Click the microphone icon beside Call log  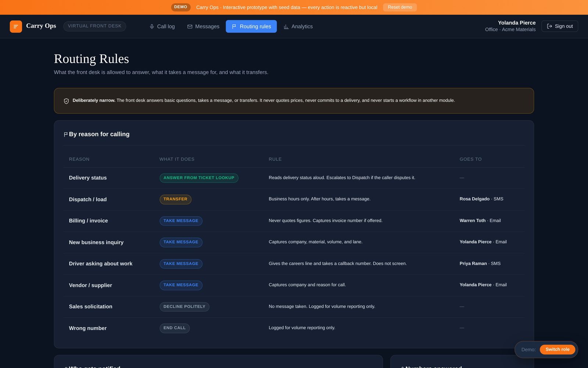click(152, 26)
